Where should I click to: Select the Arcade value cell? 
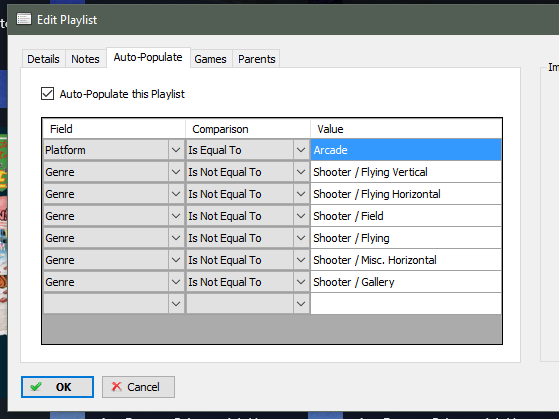[x=406, y=150]
